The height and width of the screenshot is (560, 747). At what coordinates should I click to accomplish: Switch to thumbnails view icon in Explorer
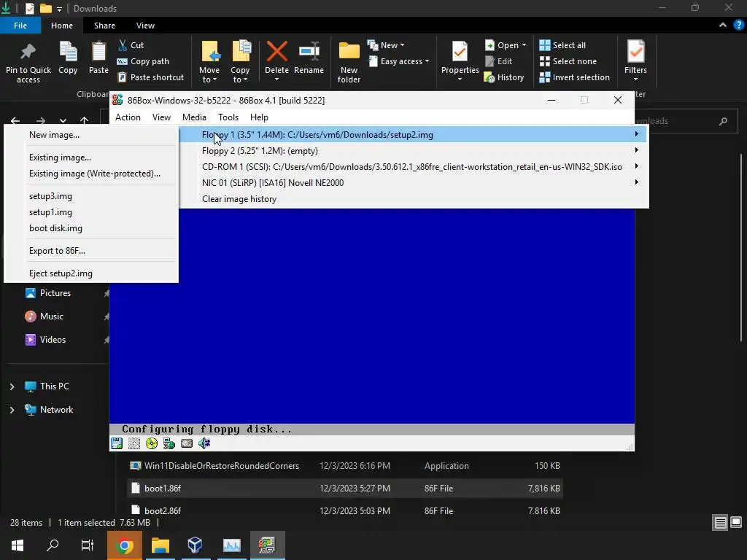click(x=736, y=522)
